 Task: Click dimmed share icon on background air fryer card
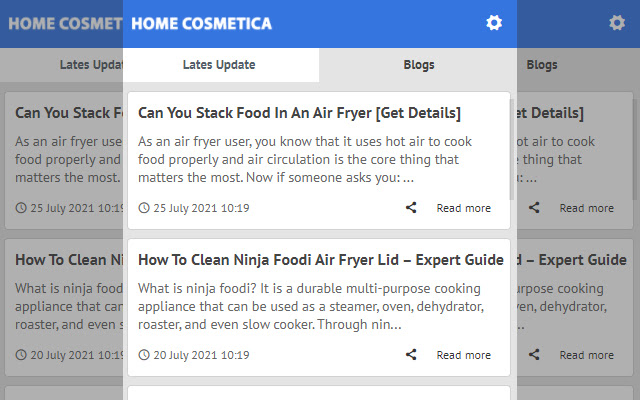(x=534, y=207)
